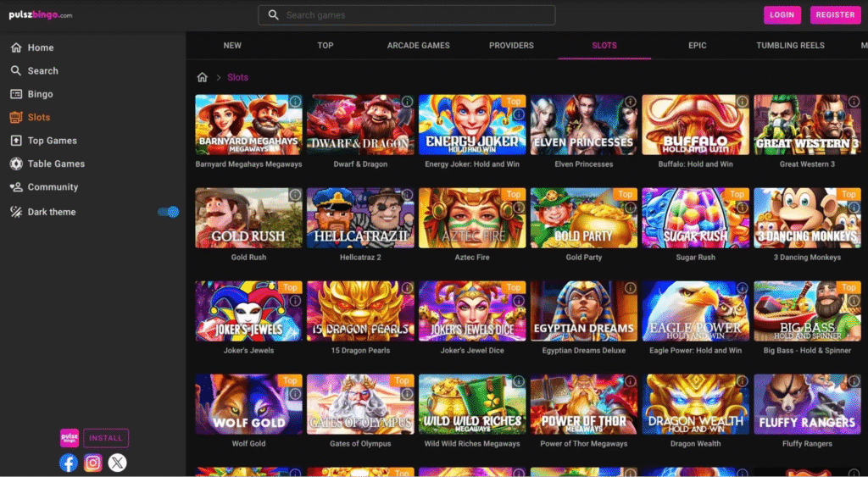The image size is (868, 477).
Task: Open the Big Bass Hold & Spinner thumbnail
Action: click(807, 311)
